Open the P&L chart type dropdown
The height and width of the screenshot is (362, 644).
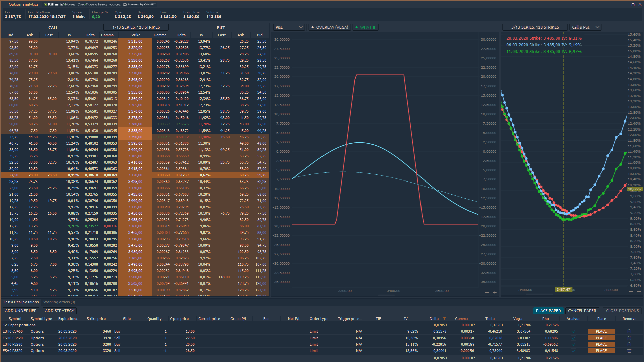pyautogui.click(x=289, y=27)
